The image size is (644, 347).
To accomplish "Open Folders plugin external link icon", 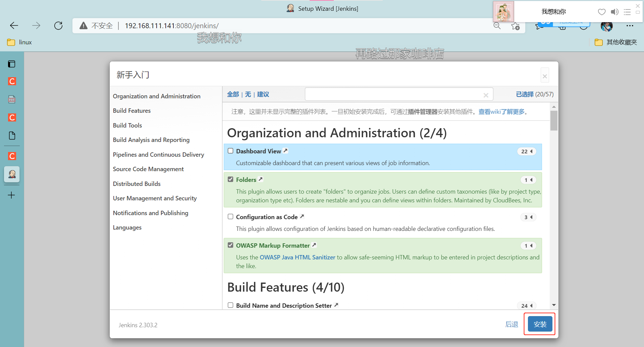I will tap(261, 179).
